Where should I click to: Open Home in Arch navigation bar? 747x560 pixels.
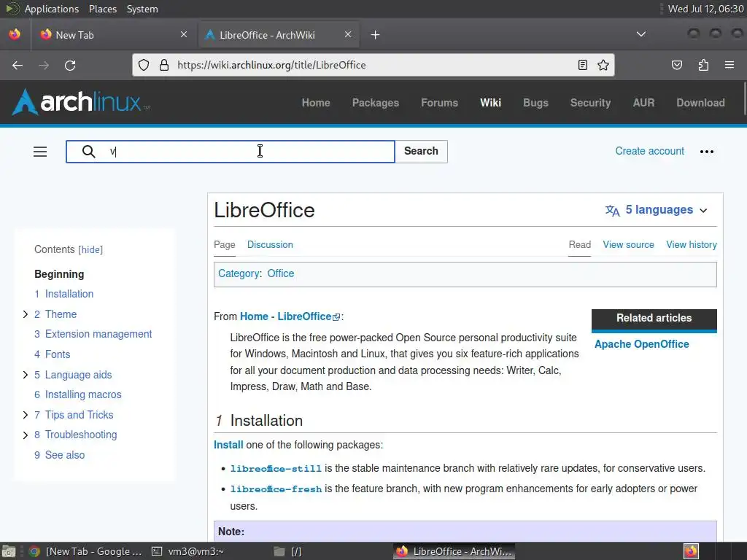click(316, 103)
